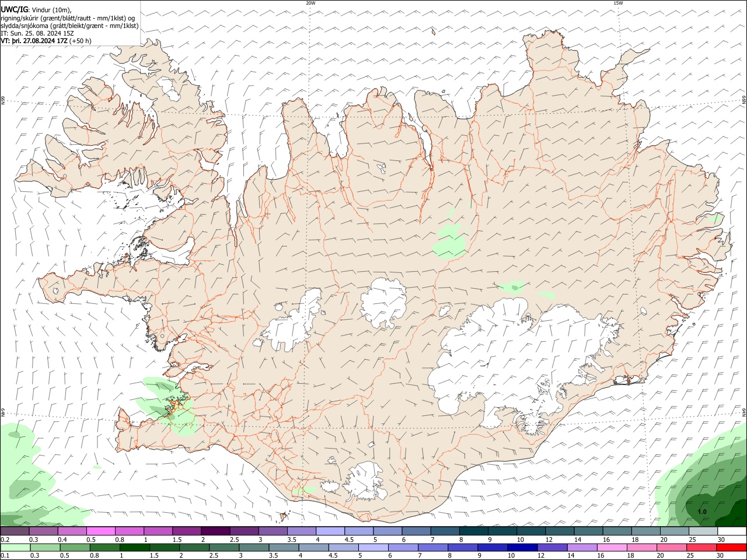This screenshot has height=560, width=747.
Task: Pick the light lavender 4 mm snow swatch
Action: click(x=330, y=531)
